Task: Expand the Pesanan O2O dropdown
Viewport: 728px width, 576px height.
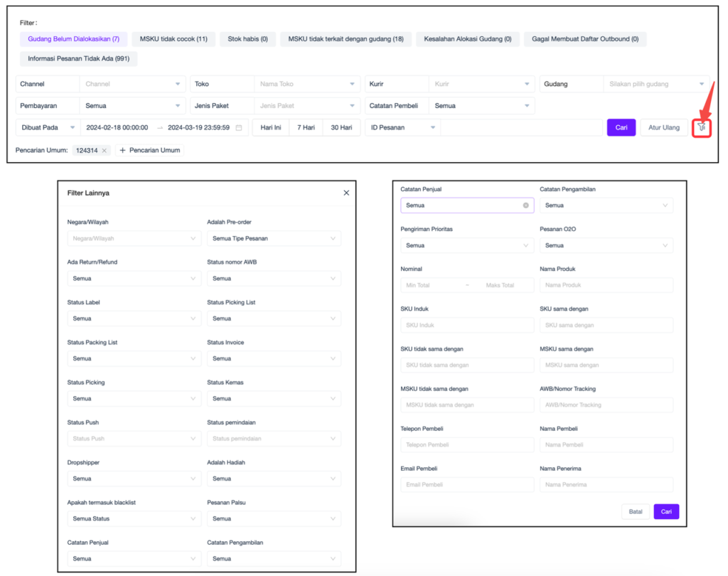Action: (x=606, y=245)
